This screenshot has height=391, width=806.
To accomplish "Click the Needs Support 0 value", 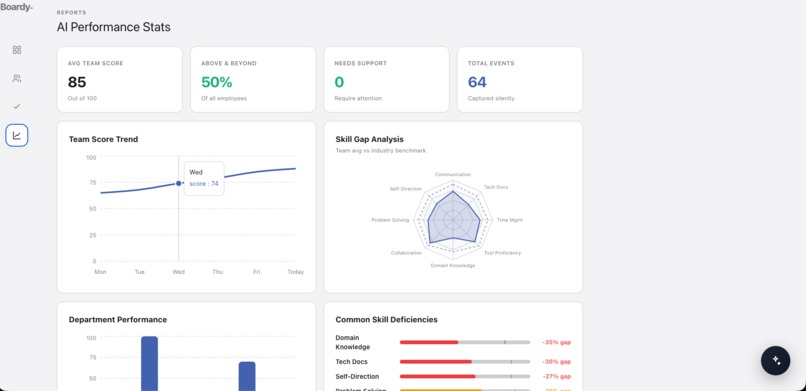I will pyautogui.click(x=339, y=82).
